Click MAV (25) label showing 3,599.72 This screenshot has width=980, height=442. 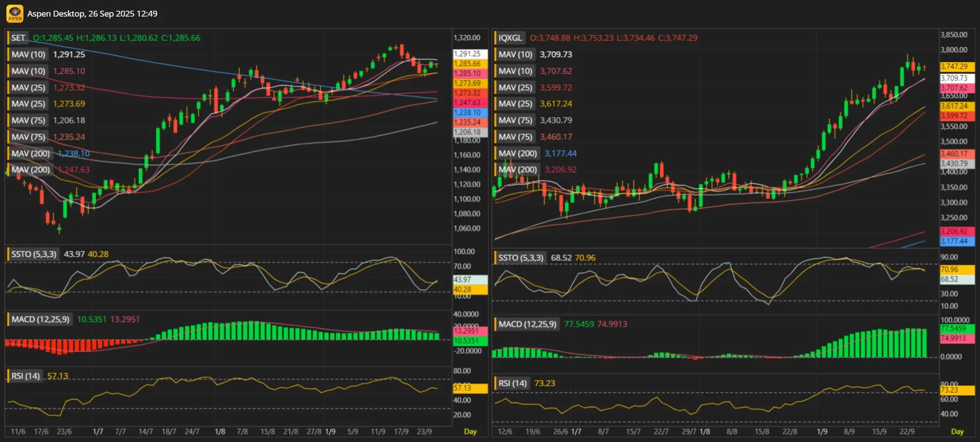515,88
